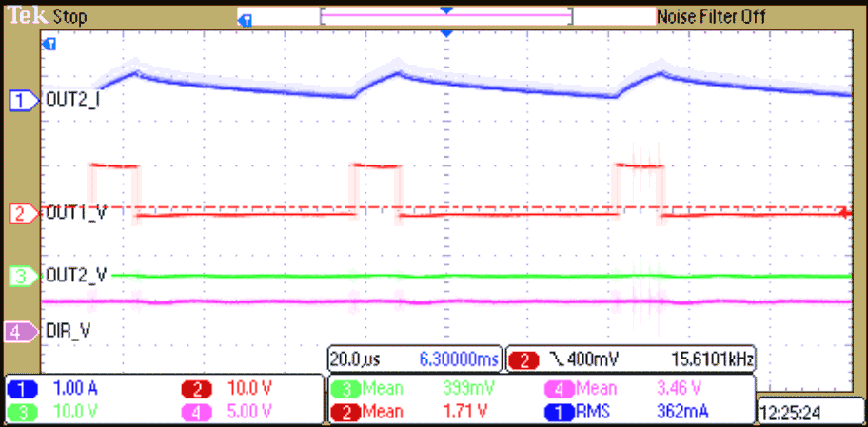Click the Tek logo
The image size is (868, 427).
coord(26,16)
